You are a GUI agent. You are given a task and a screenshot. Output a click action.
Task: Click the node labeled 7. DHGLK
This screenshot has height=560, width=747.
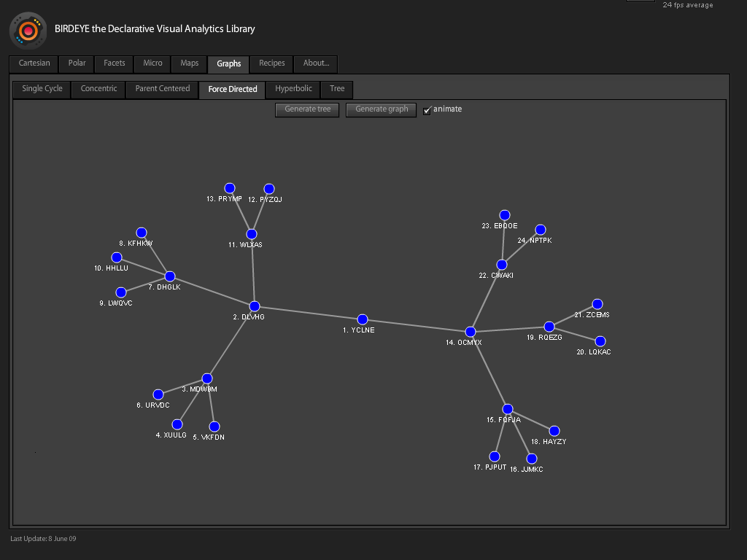click(170, 276)
